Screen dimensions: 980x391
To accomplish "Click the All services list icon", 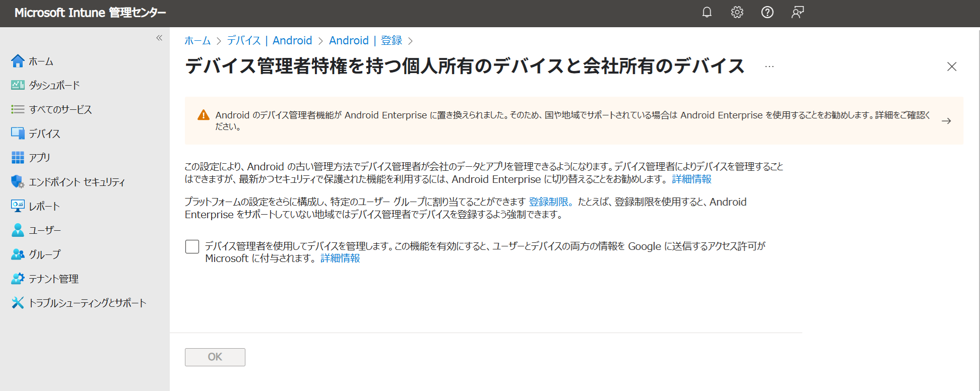I will coord(18,109).
